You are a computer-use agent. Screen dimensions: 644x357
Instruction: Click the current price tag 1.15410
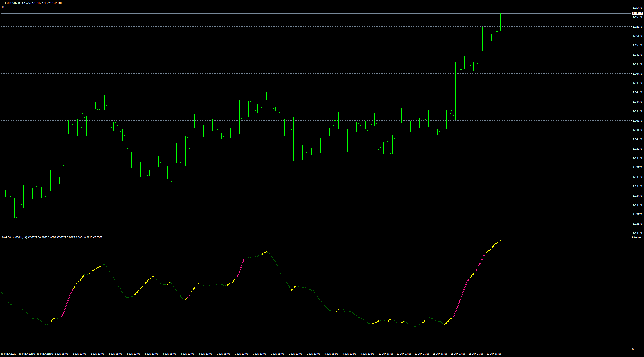pos(637,13)
